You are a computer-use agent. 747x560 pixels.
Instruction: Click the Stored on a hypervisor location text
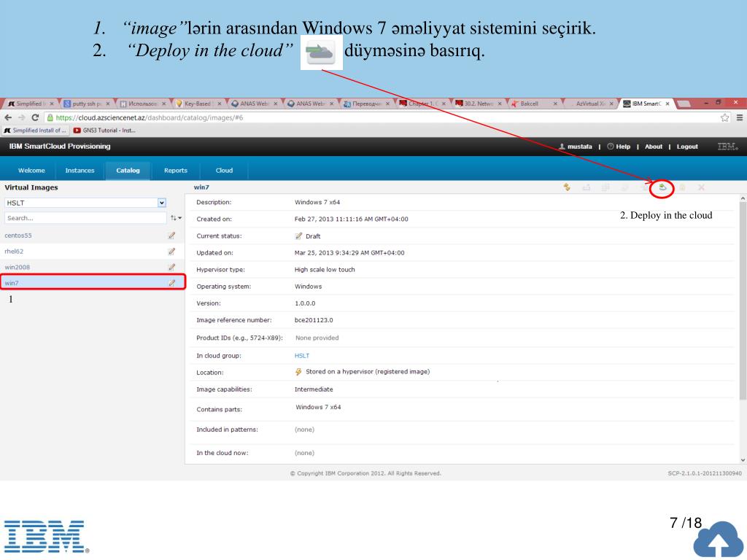pos(368,371)
